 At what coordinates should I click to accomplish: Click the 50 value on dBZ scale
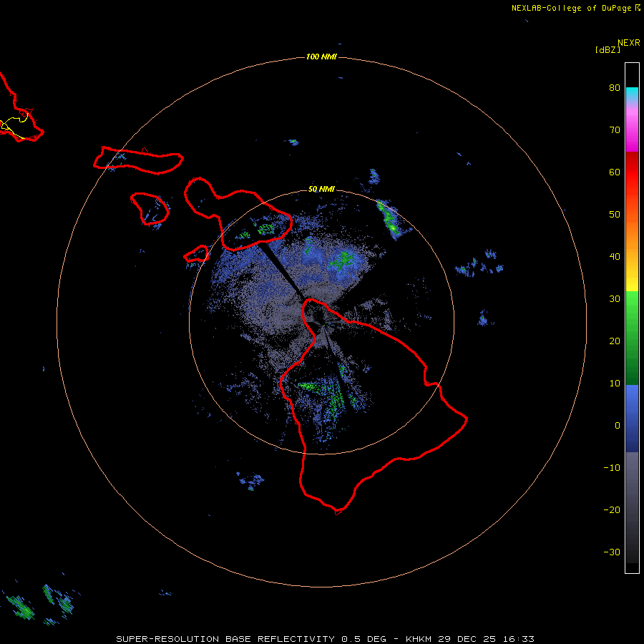pos(615,215)
